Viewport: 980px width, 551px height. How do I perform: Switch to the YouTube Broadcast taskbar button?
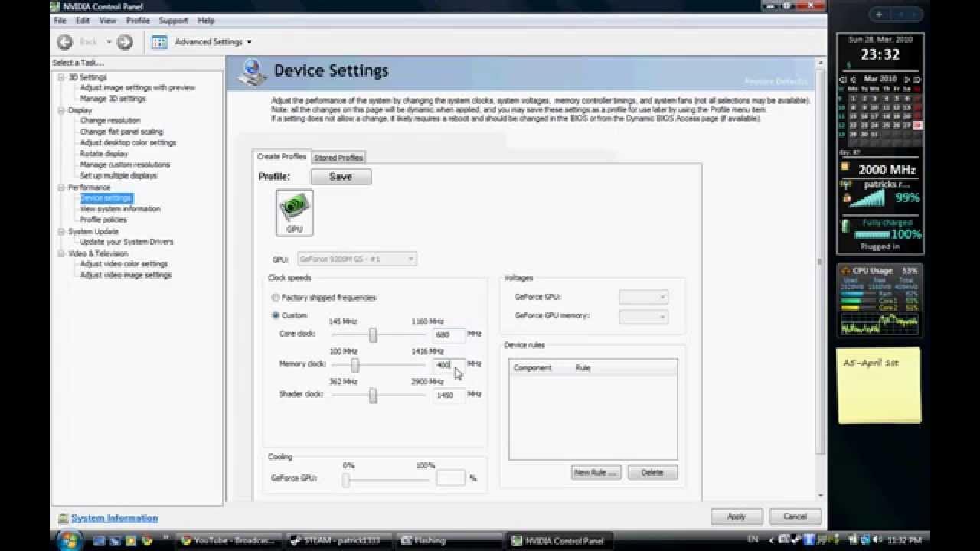(229, 540)
